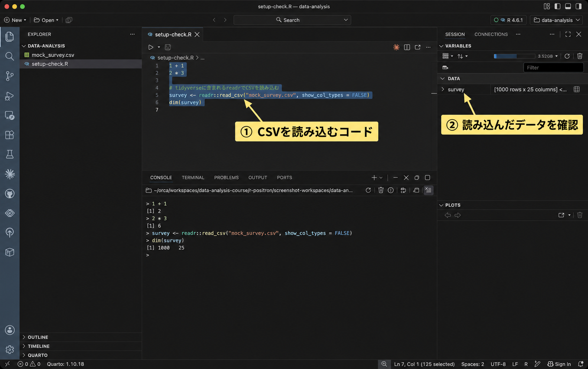Open the Extensions view
The image size is (588, 369).
coord(10,135)
